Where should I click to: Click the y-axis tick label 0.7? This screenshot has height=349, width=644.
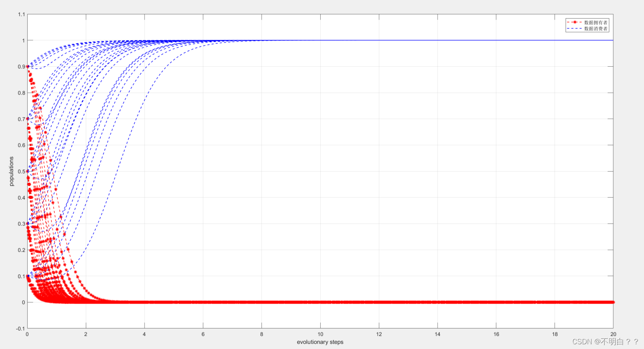pos(21,119)
